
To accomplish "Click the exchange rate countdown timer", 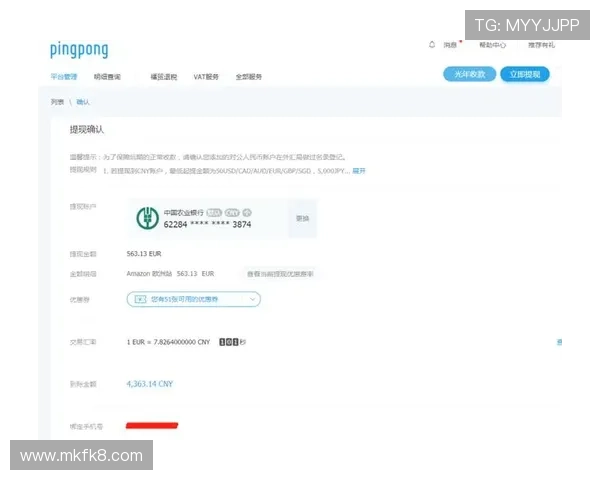I will pos(232,342).
